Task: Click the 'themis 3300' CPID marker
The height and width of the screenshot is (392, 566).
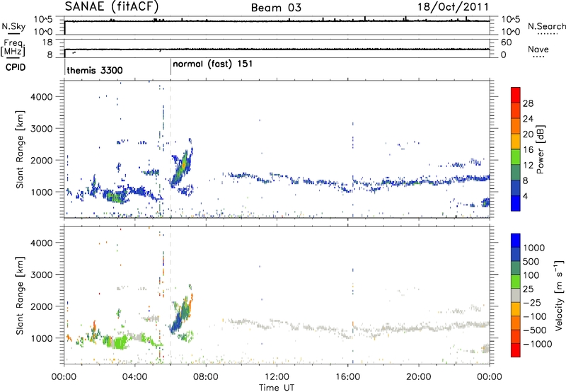Action: point(95,70)
